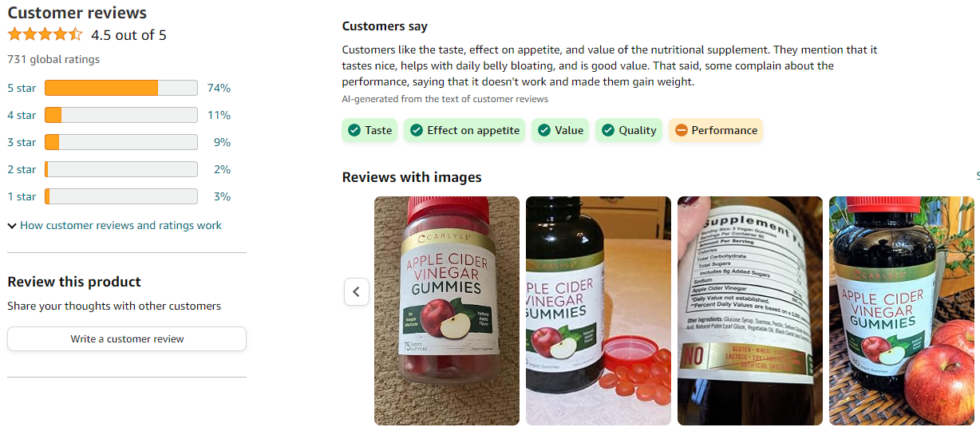Click Write a customer review button
This screenshot has height=435, width=980.
(x=127, y=338)
